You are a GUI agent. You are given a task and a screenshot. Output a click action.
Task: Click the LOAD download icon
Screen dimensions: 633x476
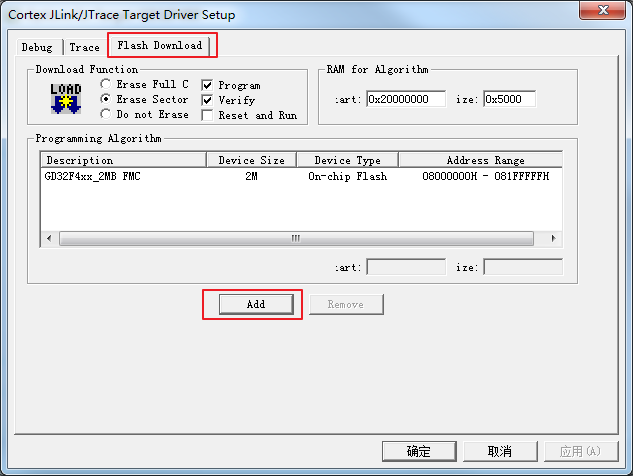click(x=66, y=99)
